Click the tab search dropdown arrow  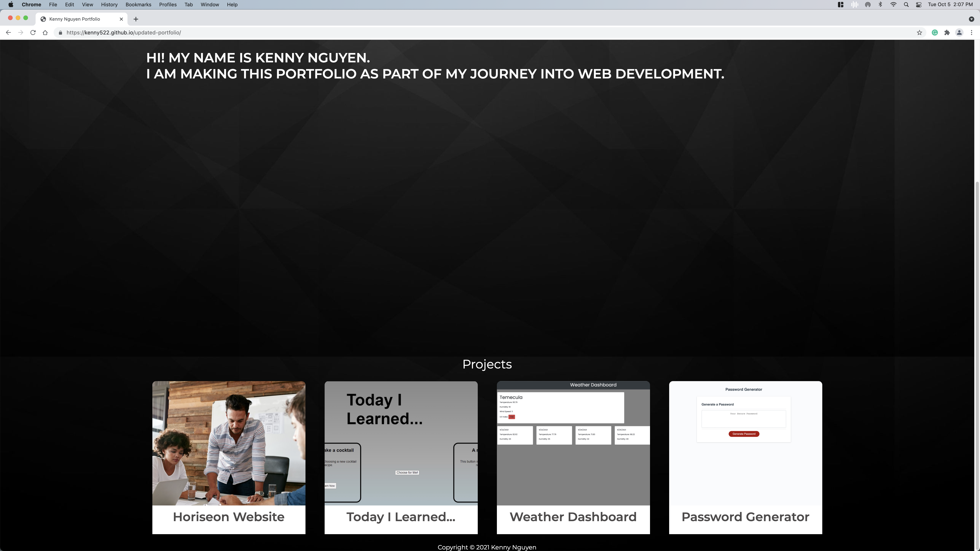pyautogui.click(x=971, y=19)
